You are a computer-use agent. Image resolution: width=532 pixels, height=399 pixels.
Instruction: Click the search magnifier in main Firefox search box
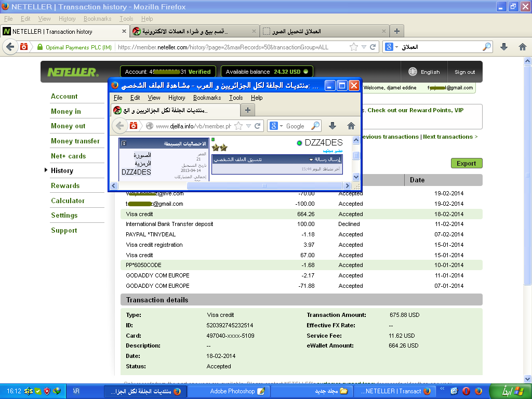click(x=486, y=46)
